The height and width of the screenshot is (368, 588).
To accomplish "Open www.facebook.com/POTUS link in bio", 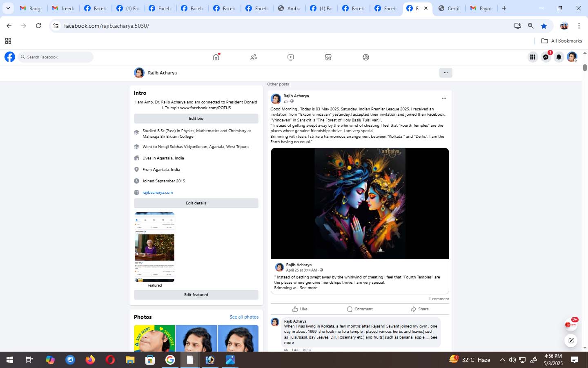I will tap(205, 108).
